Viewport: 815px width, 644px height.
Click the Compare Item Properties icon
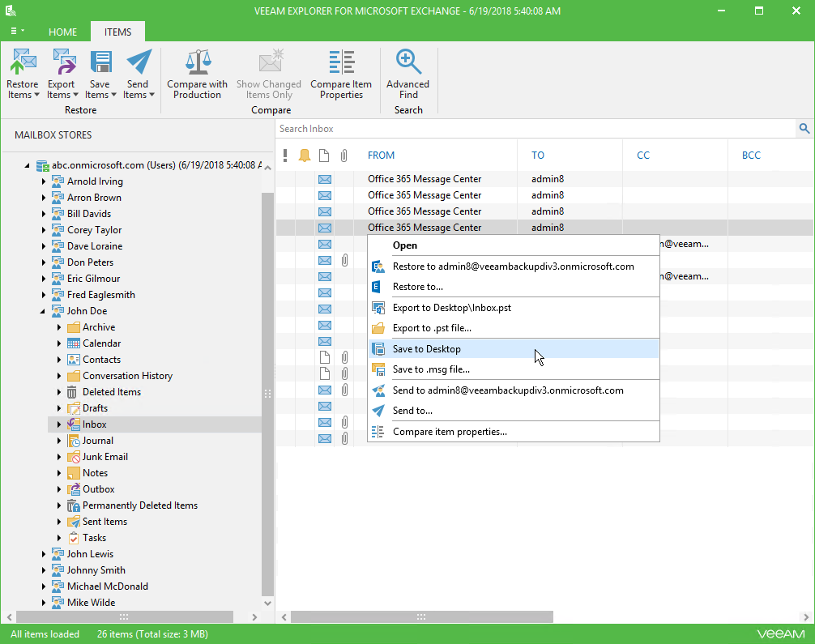point(342,62)
